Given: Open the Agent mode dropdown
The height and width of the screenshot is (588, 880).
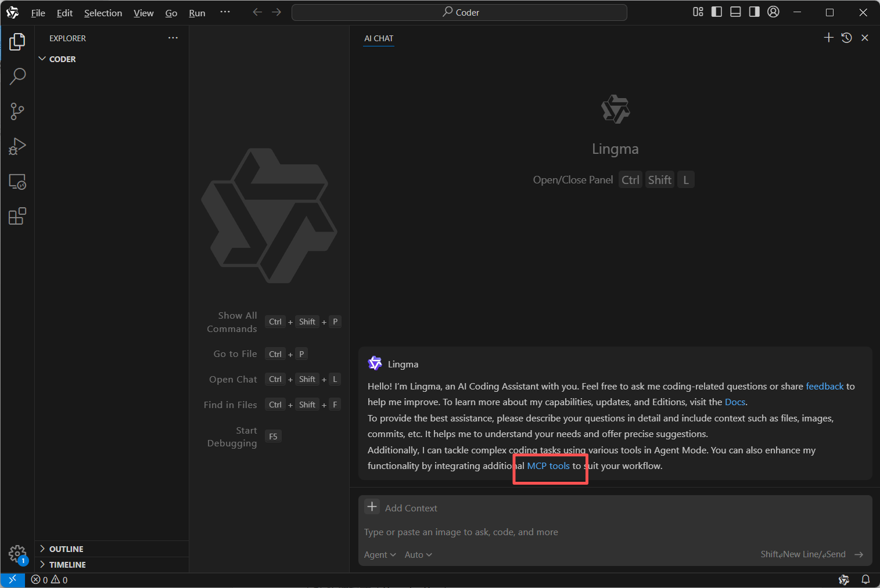Looking at the screenshot, I should [380, 555].
